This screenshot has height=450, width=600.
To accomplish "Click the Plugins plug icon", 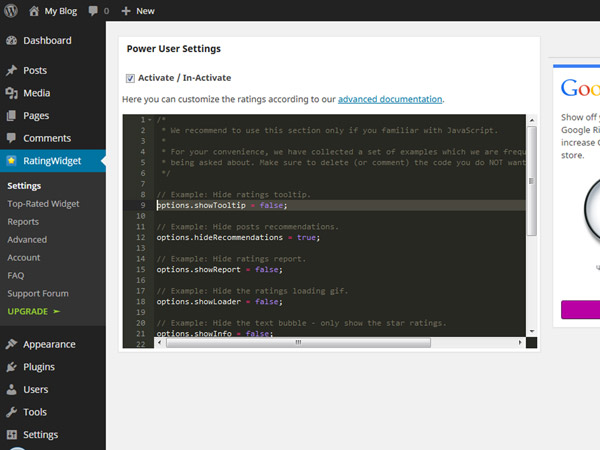I will click(x=11, y=367).
